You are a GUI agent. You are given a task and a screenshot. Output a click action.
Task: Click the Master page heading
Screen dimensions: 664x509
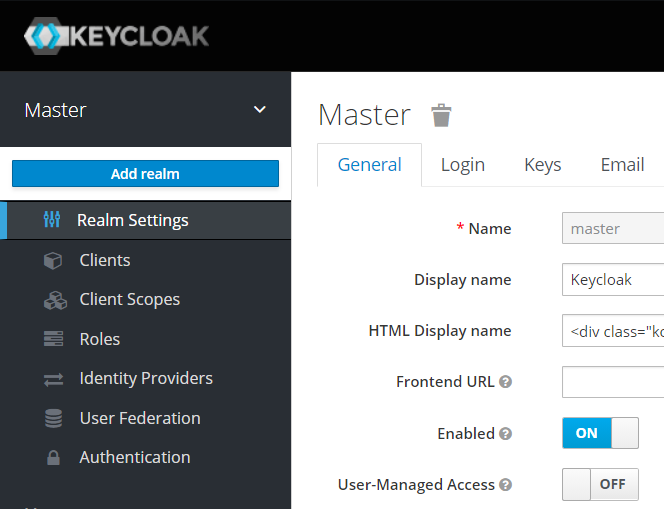click(364, 115)
